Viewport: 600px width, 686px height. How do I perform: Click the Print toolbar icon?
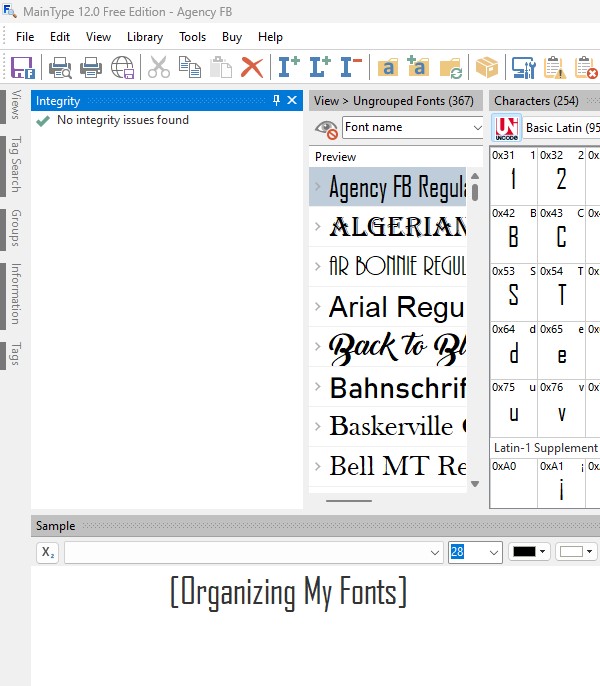coord(91,67)
